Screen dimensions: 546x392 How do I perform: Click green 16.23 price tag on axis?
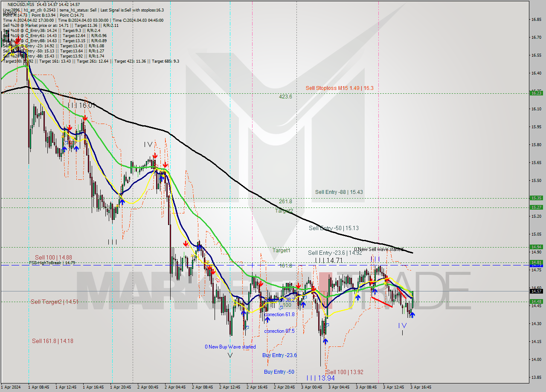[x=536, y=93]
